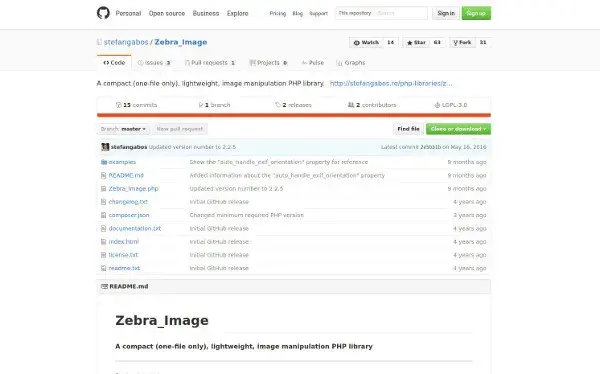The width and height of the screenshot is (600, 374).
Task: Open the Support link
Action: [319, 13]
